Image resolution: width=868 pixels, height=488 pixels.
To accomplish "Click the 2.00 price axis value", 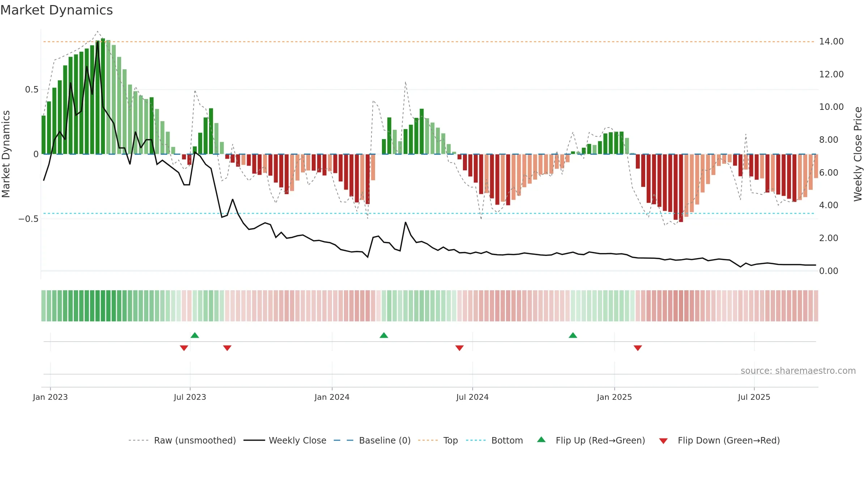I will (x=829, y=238).
